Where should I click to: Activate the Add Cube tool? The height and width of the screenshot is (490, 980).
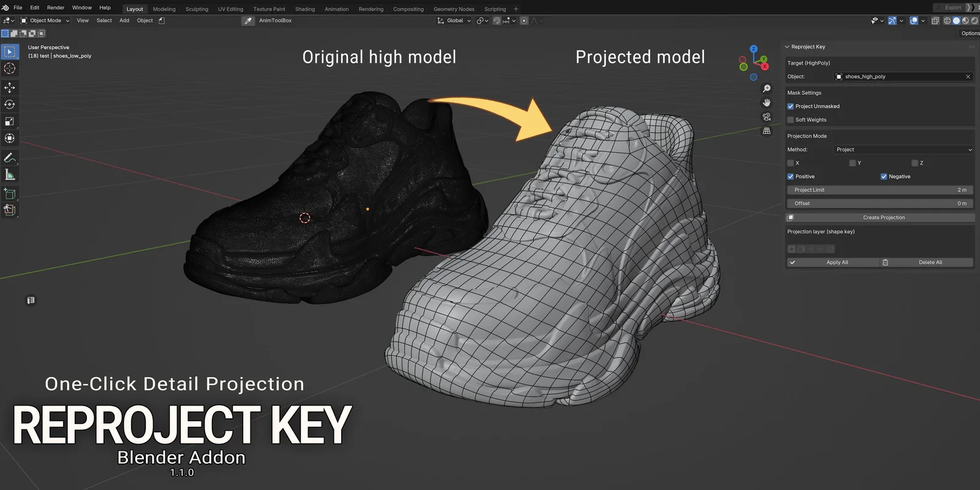(10, 194)
